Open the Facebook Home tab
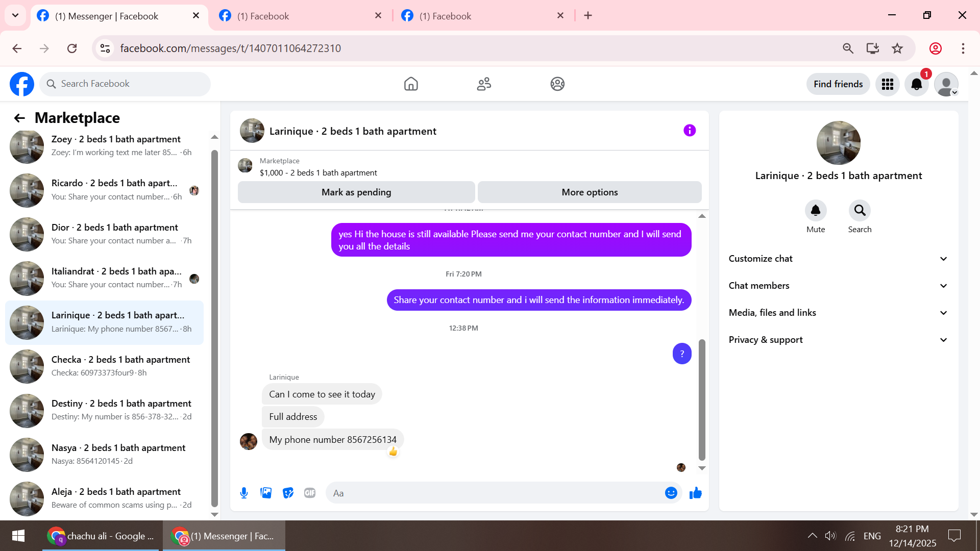The image size is (980, 551). [411, 84]
